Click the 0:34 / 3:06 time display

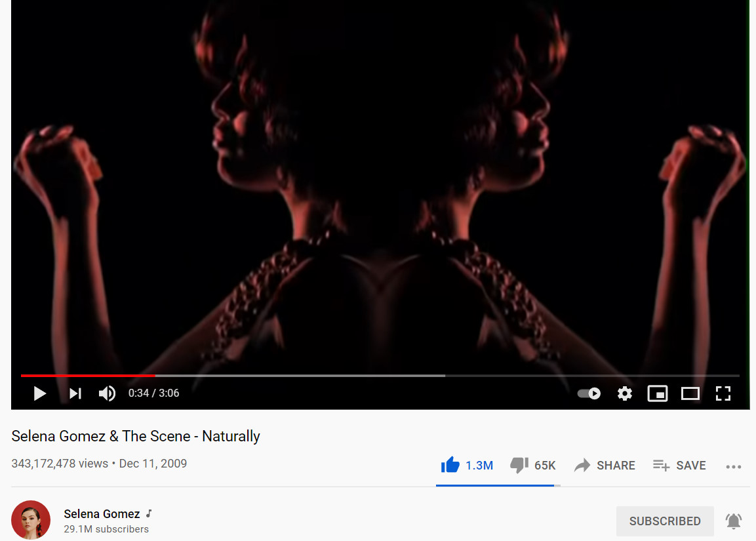click(154, 393)
